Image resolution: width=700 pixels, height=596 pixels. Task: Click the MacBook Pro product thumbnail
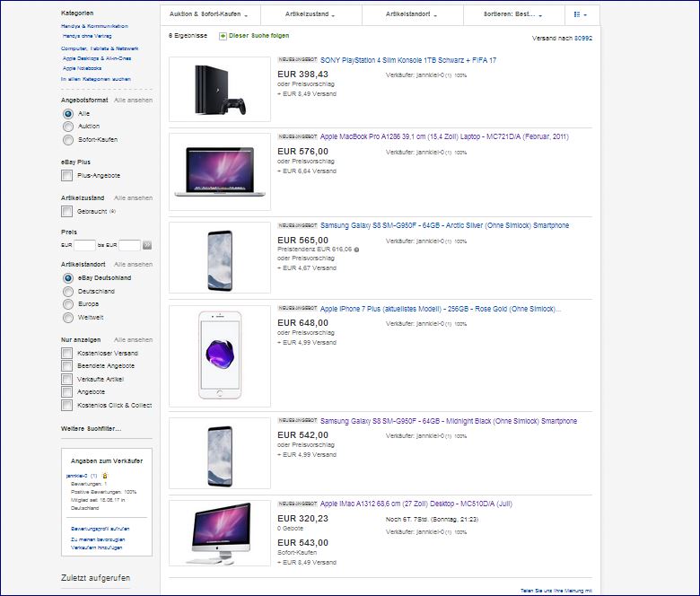pos(220,171)
